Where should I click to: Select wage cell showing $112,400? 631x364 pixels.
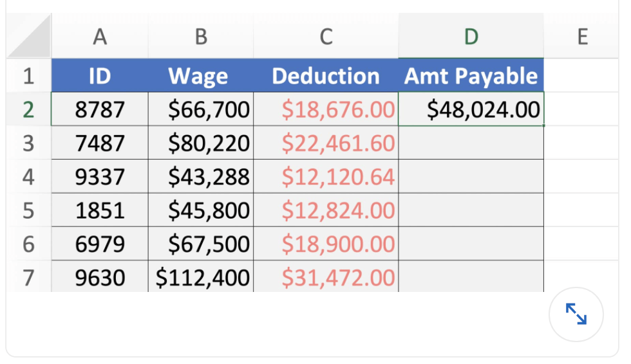(201, 278)
